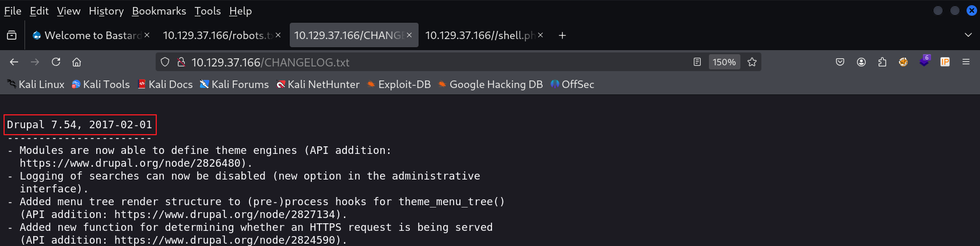Open the Exploit-DB bookmark

pos(399,85)
